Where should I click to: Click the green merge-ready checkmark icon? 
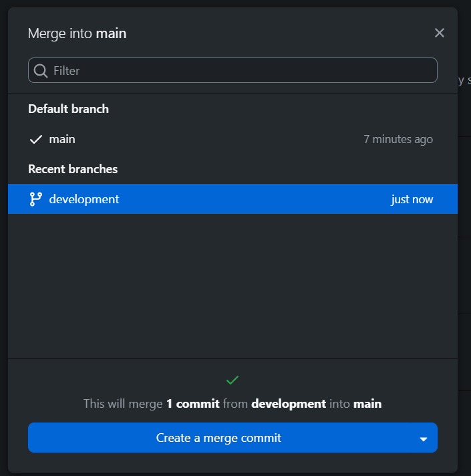(x=232, y=380)
